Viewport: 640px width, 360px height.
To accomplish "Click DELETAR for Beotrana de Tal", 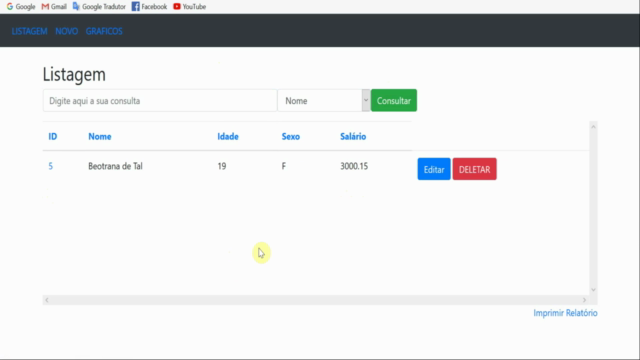I will pyautogui.click(x=475, y=169).
